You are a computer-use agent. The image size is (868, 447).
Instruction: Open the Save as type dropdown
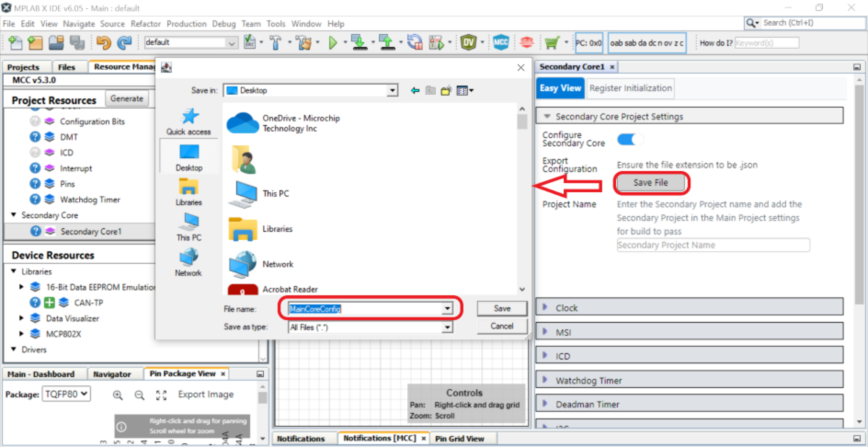448,327
